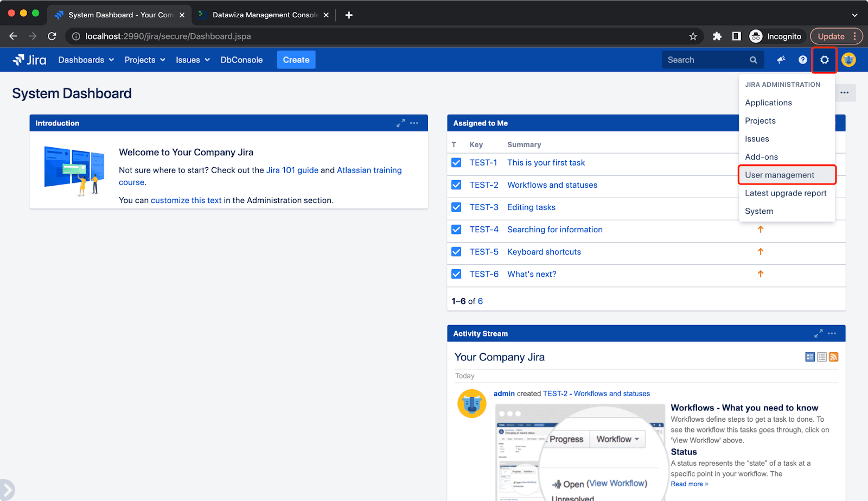Open the help question mark icon

tap(802, 60)
